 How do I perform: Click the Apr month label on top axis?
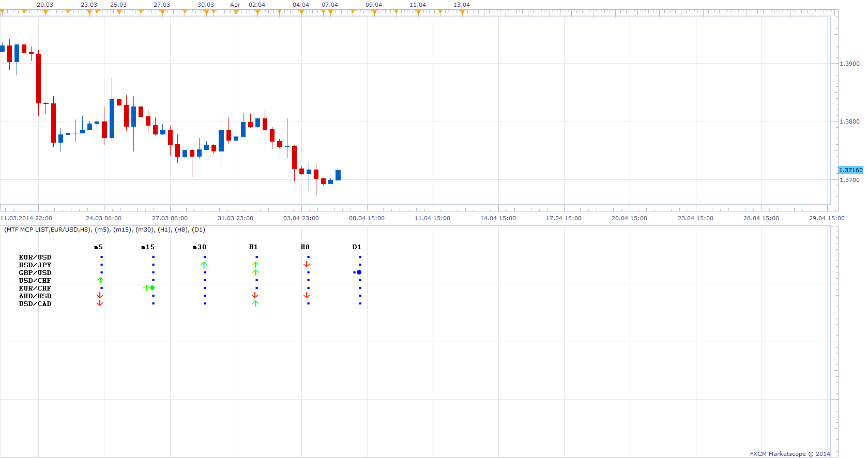(235, 5)
